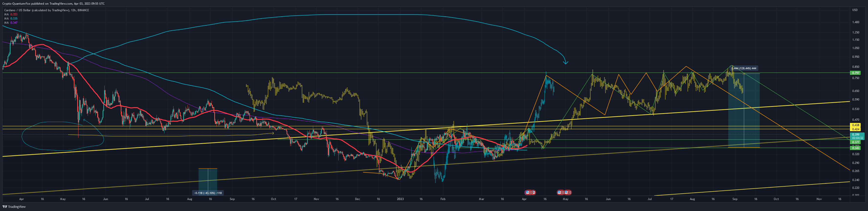Click the current price 0.399 label
Screen dimensions: 868x211
point(855,135)
